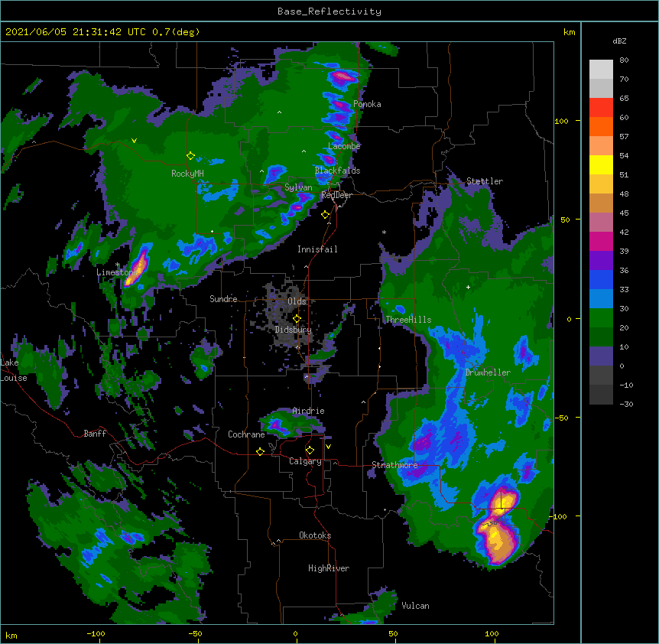Click the yellow diamond marker south of RedDeer

point(325,215)
